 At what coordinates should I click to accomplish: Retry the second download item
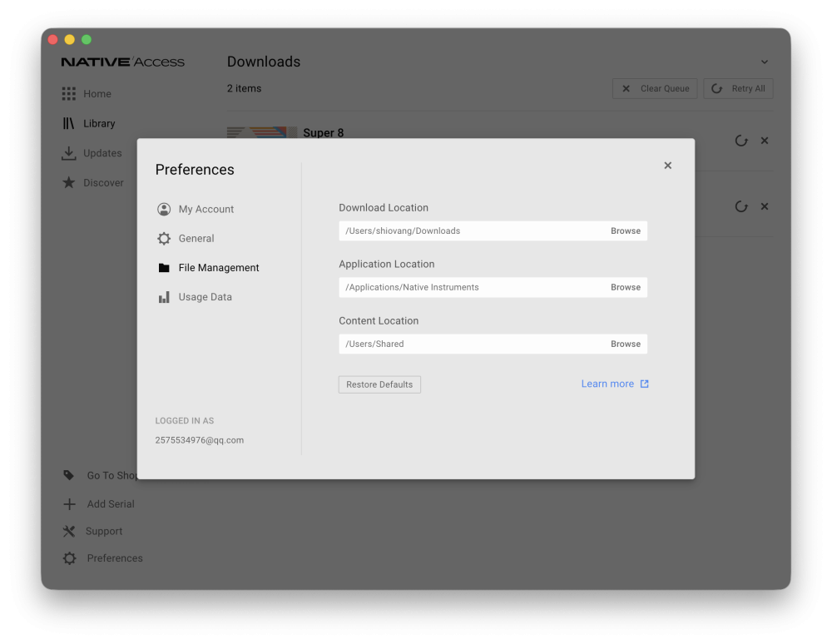click(741, 206)
